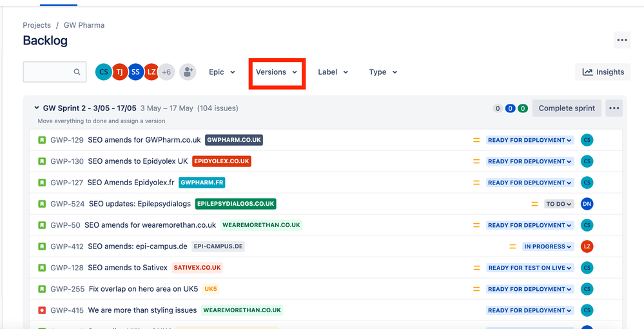Click the add people icon
The image size is (644, 329).
188,72
